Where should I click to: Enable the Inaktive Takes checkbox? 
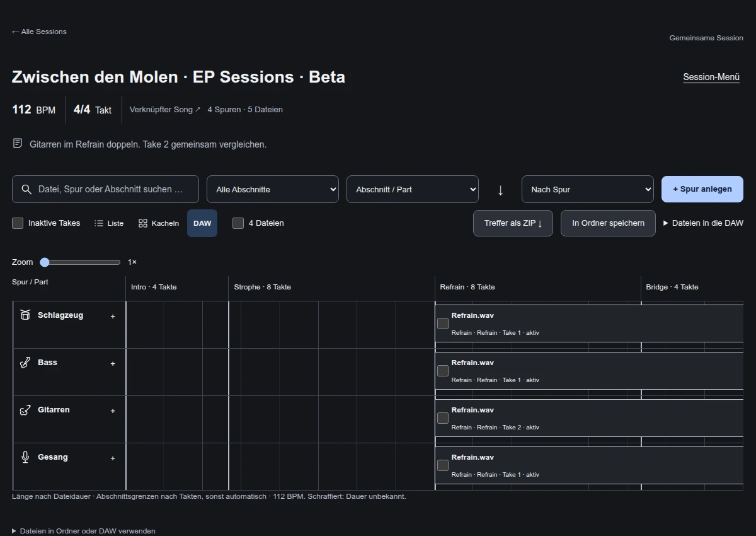click(18, 223)
